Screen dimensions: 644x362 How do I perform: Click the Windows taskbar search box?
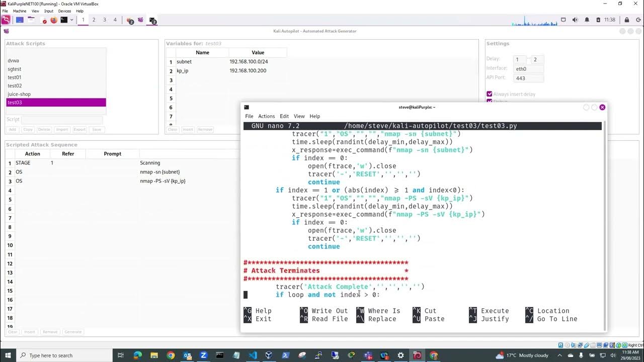point(64,355)
